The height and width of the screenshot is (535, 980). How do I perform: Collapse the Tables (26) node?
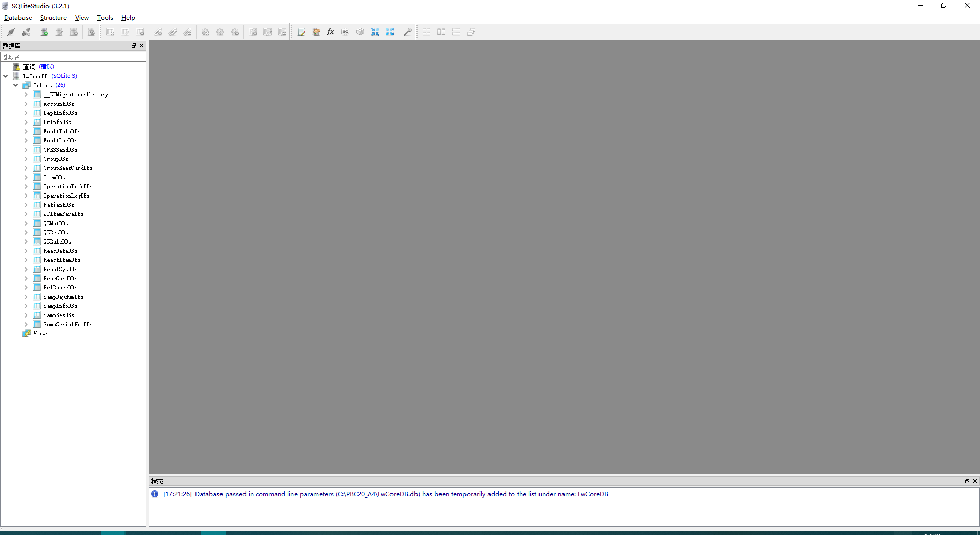pyautogui.click(x=16, y=85)
